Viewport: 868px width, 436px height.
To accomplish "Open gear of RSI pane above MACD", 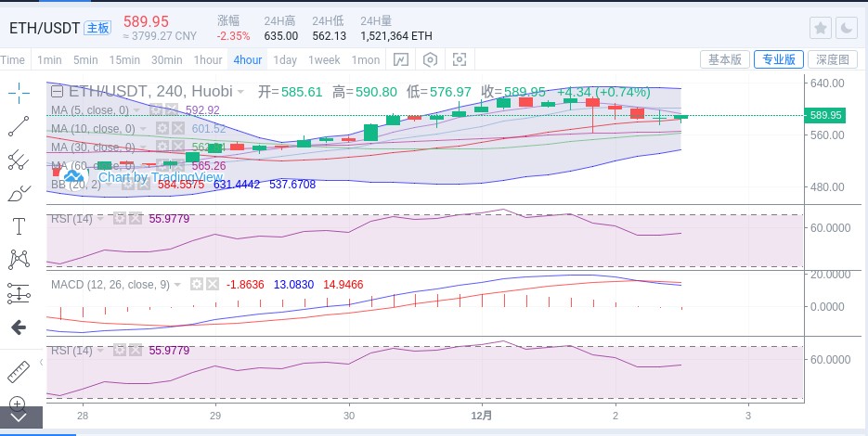I will (119, 219).
